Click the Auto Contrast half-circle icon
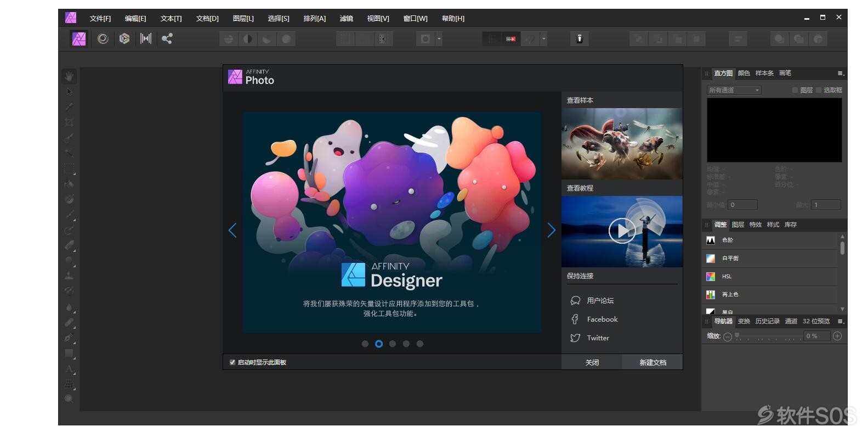The width and height of the screenshot is (868, 432). click(x=248, y=39)
